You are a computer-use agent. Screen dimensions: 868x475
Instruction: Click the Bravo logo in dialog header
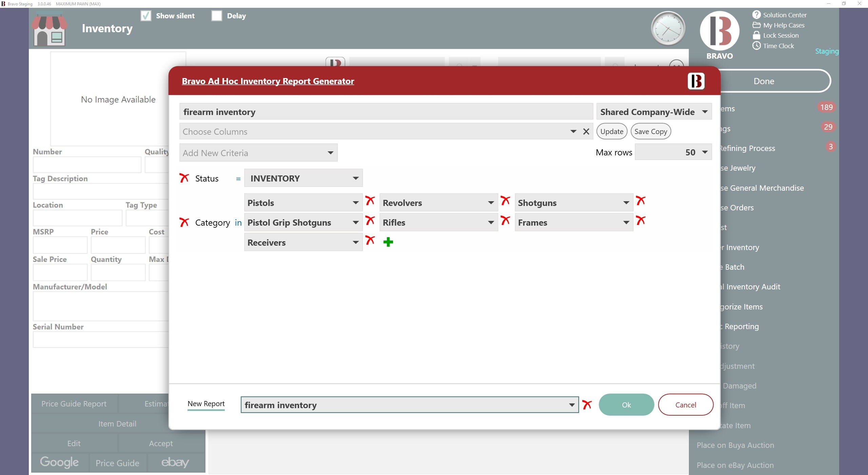(696, 81)
